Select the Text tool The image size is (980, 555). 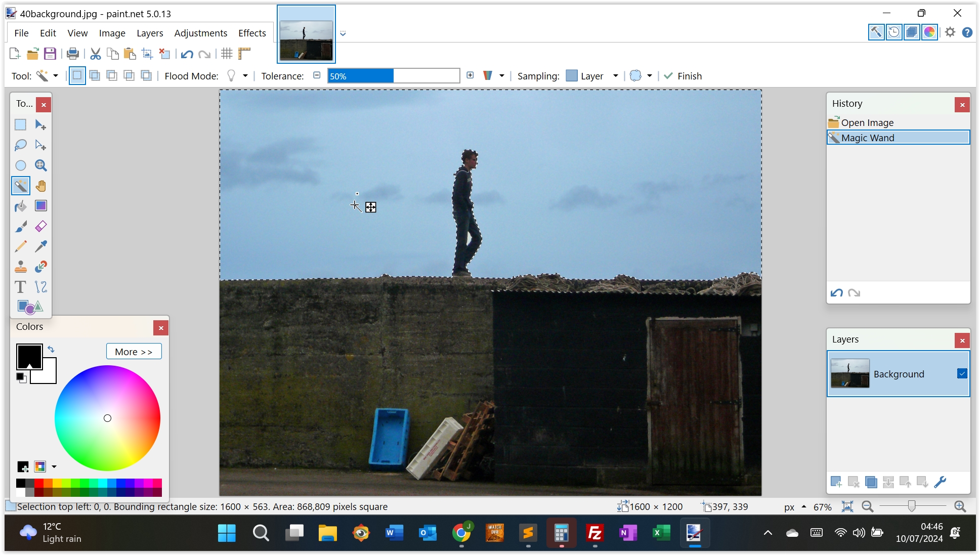[x=20, y=287]
